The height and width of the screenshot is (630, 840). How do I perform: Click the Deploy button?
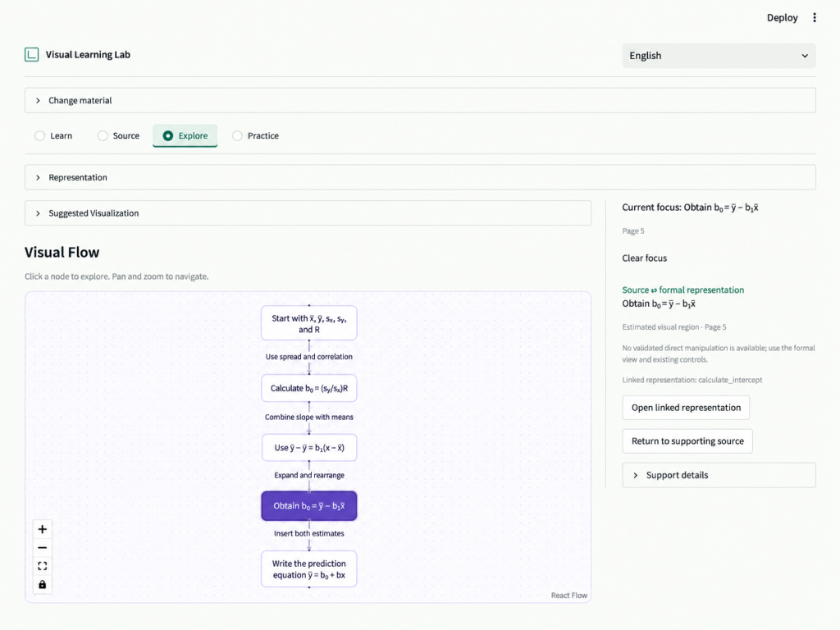tap(782, 18)
